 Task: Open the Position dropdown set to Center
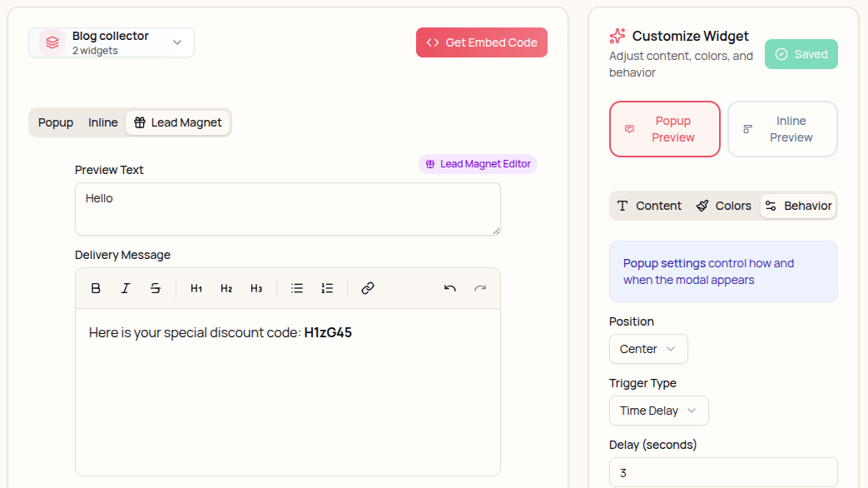coord(647,349)
